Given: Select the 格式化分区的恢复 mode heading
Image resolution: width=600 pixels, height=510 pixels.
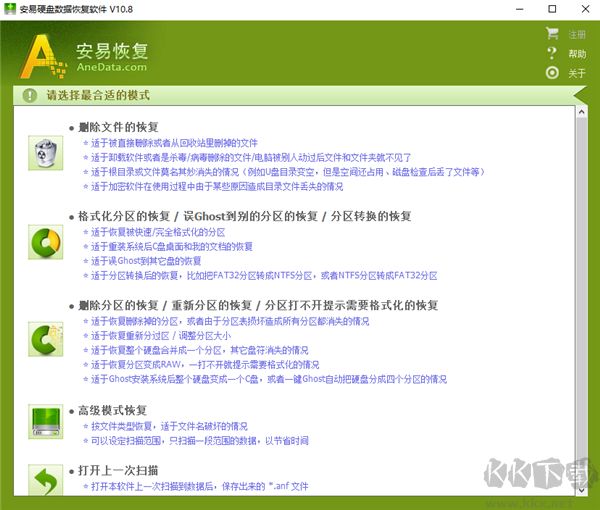Looking at the screenshot, I should [x=244, y=216].
